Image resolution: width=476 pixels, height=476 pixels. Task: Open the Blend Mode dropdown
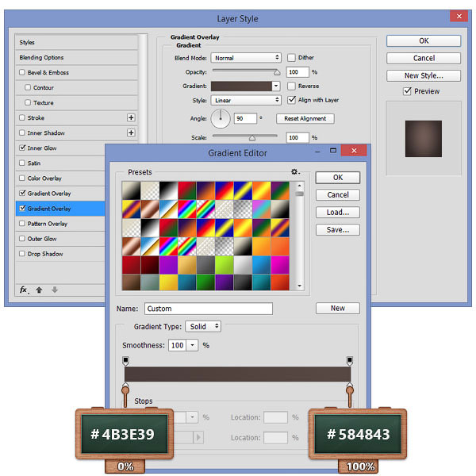(246, 58)
